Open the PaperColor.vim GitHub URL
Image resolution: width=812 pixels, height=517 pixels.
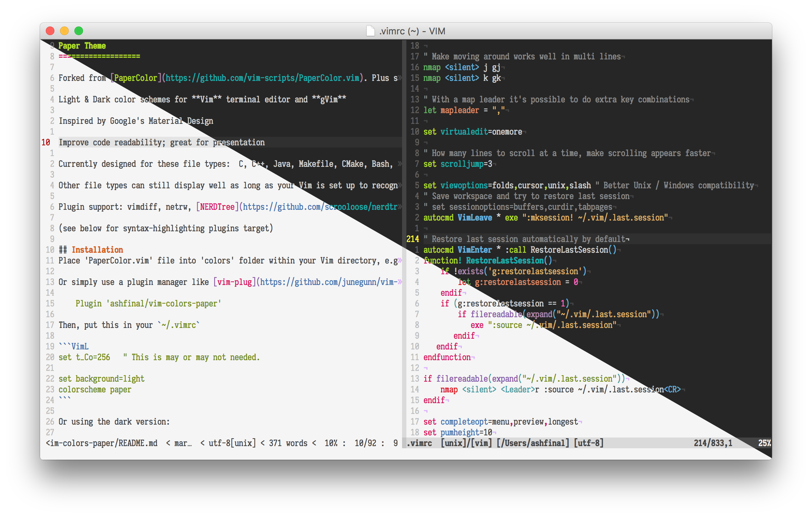click(262, 78)
